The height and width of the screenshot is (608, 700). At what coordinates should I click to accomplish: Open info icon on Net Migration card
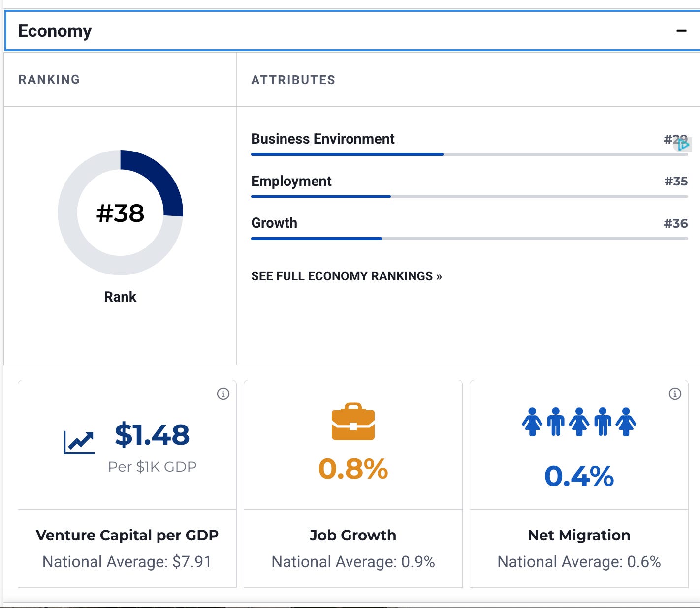(x=675, y=394)
